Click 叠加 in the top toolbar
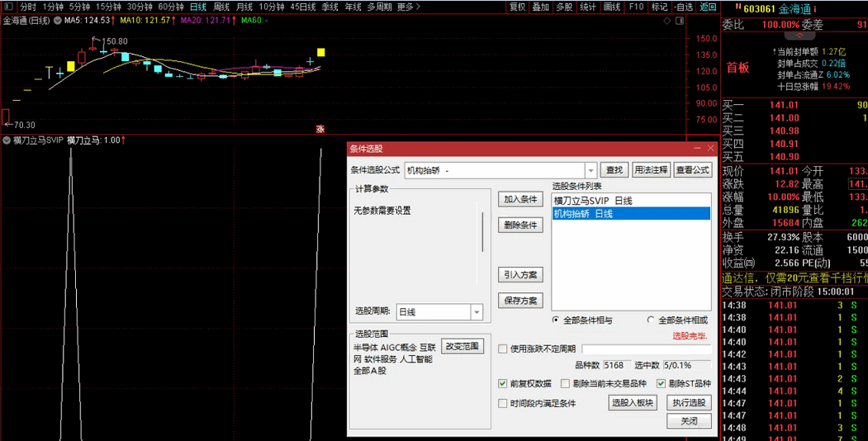 click(540, 7)
